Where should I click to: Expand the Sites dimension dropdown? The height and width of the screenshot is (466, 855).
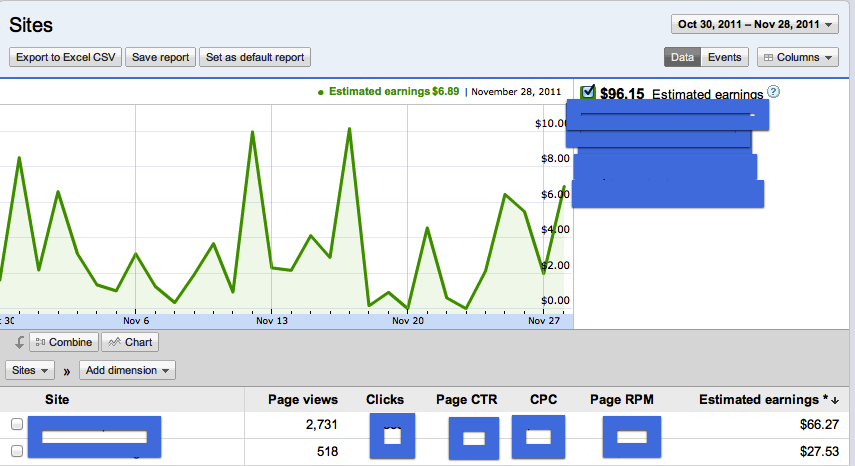pyautogui.click(x=30, y=370)
